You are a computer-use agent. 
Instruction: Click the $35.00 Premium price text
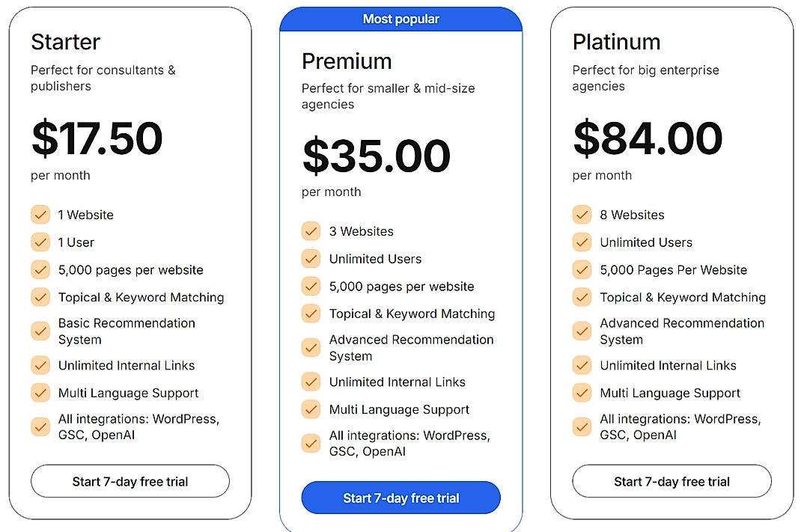pos(375,156)
